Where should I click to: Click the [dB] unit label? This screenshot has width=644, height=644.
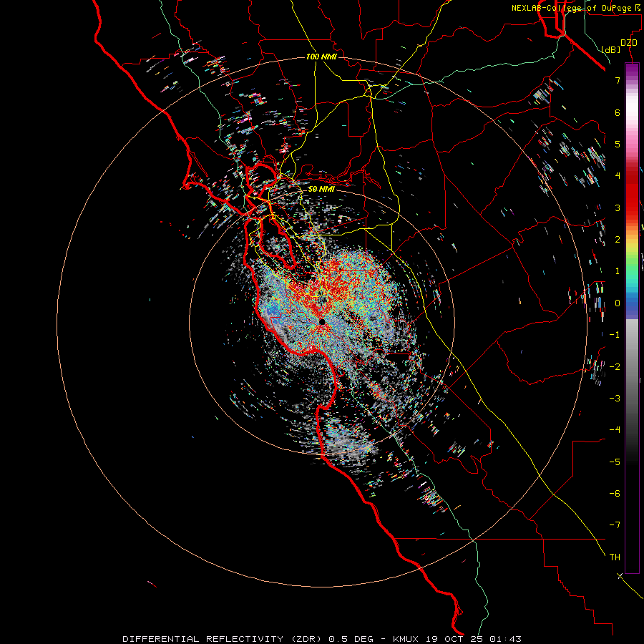pyautogui.click(x=611, y=49)
